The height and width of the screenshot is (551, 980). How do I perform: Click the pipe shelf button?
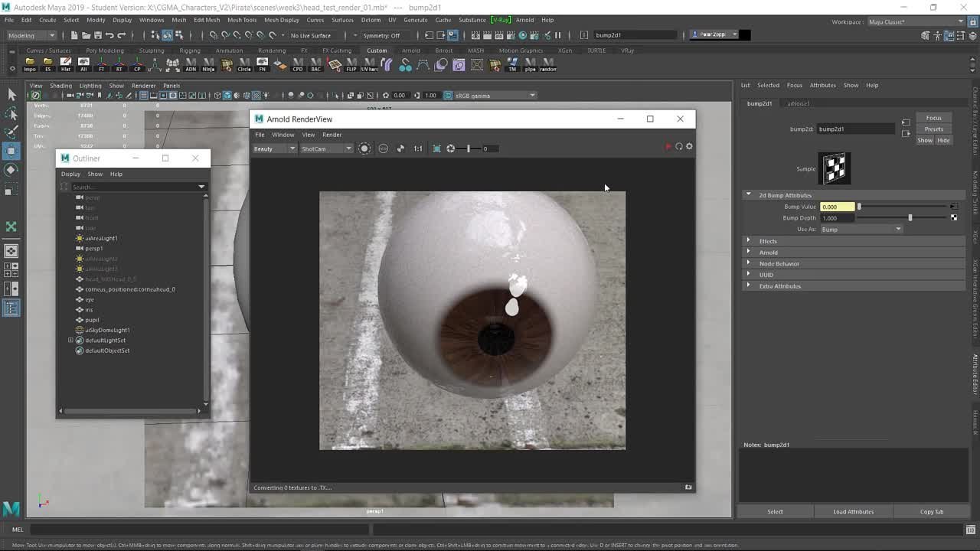(x=530, y=65)
